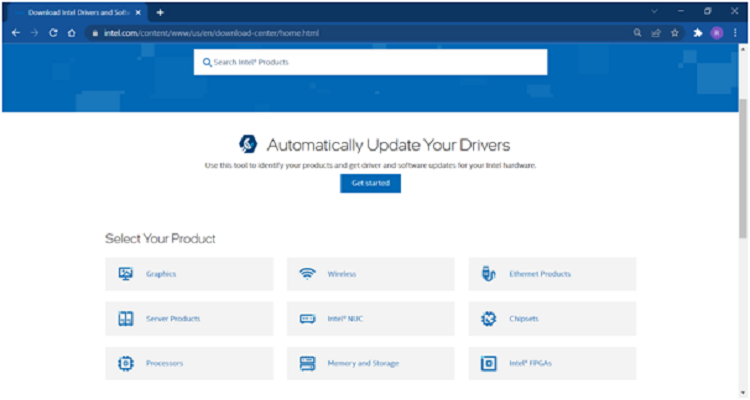This screenshot has width=750, height=400.
Task: Click the Server Products icon
Action: point(126,319)
